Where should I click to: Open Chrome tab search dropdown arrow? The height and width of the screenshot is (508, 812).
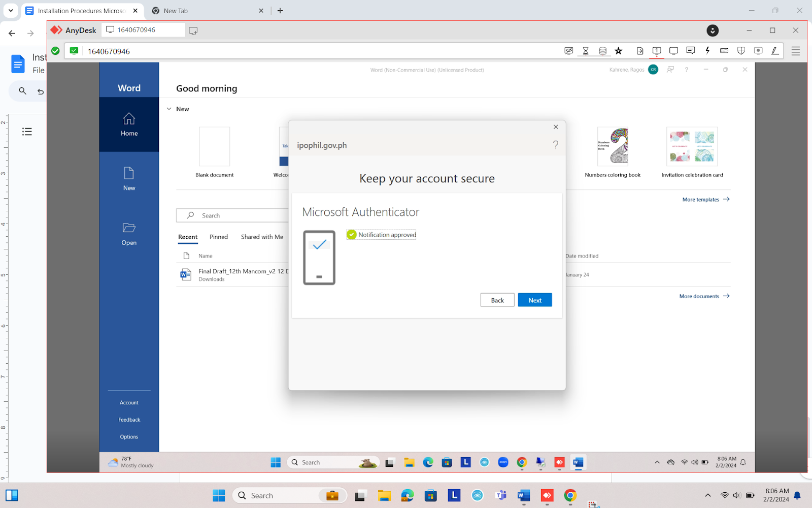click(11, 10)
